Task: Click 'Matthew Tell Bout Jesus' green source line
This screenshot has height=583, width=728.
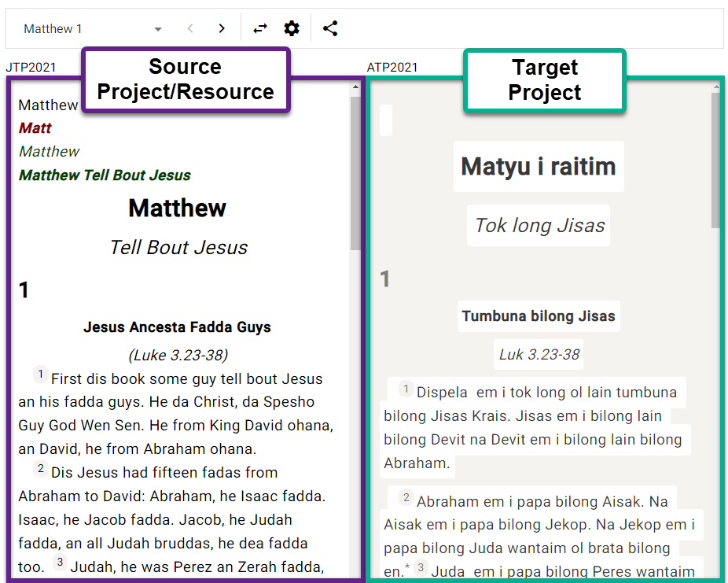Action: click(x=105, y=175)
